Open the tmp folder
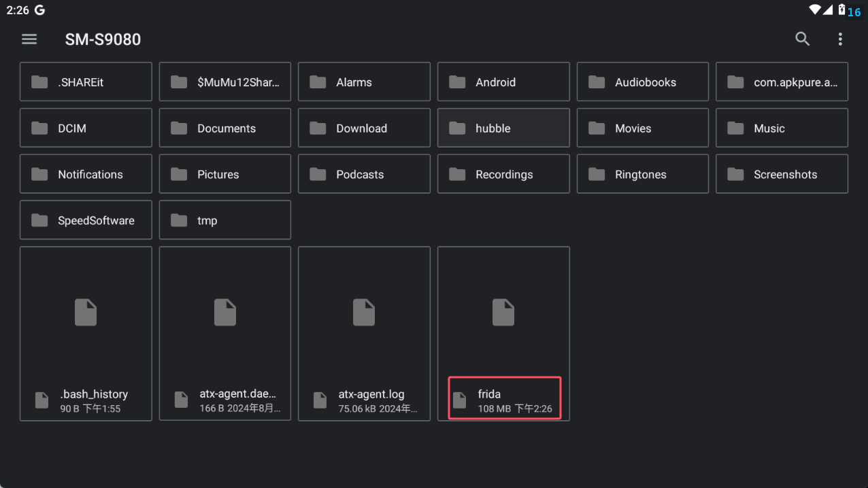The height and width of the screenshot is (488, 868). click(225, 220)
